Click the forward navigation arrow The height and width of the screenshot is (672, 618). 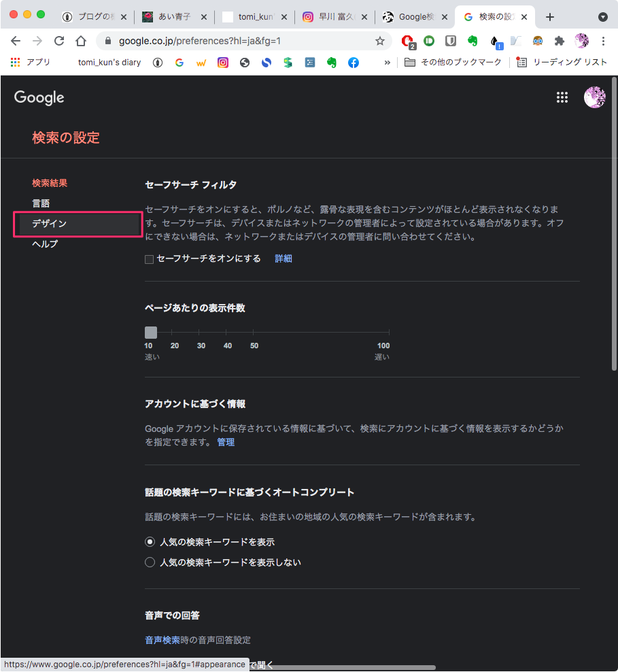37,41
